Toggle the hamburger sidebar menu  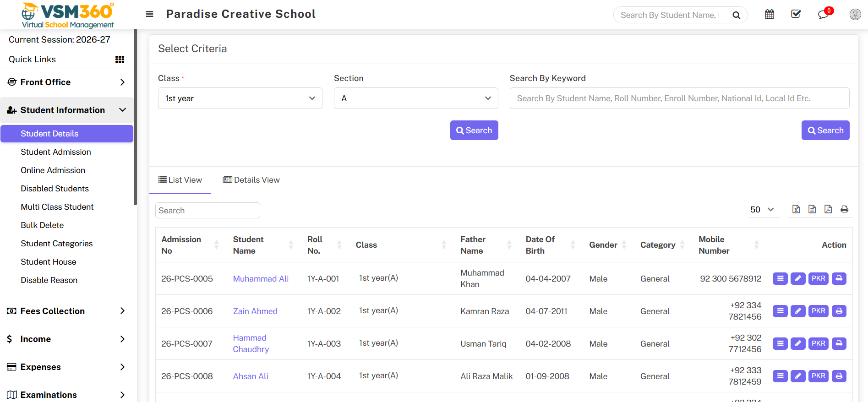[x=149, y=14]
